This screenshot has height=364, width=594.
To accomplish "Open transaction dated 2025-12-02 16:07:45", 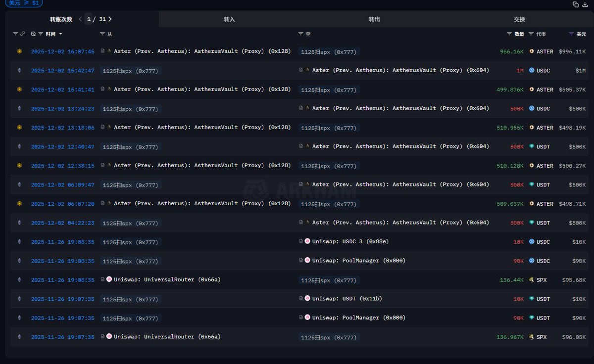I will (x=62, y=51).
